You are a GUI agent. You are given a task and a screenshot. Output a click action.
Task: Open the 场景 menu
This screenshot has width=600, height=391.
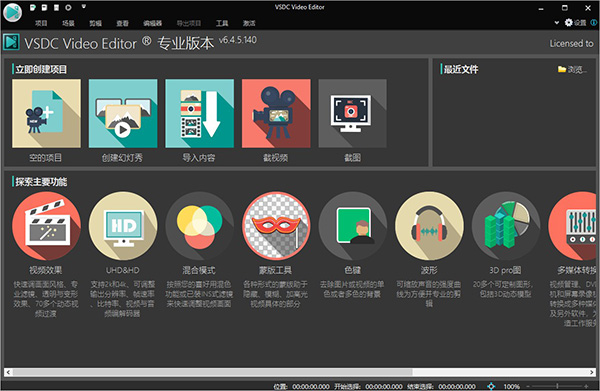click(68, 23)
